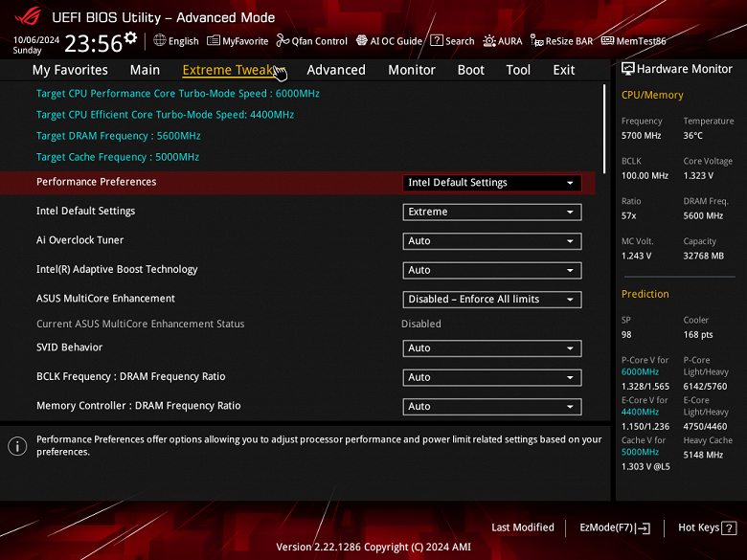
Task: Click Target DRAM Frequency : 5600MHz text
Action: coord(119,136)
